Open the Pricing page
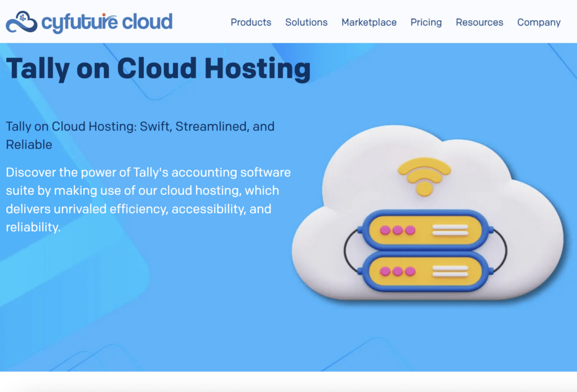The width and height of the screenshot is (577, 392). tap(426, 23)
